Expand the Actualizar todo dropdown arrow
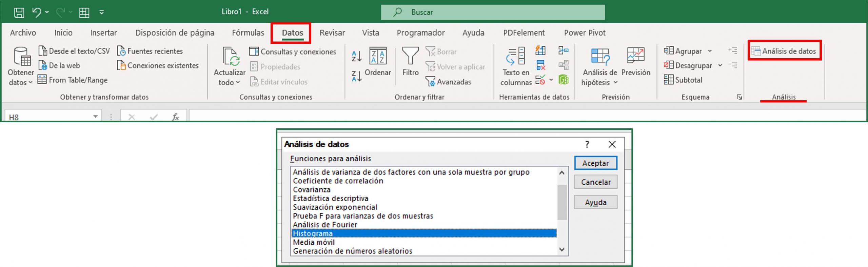Viewport: 868px width, 267px height. pyautogui.click(x=238, y=82)
